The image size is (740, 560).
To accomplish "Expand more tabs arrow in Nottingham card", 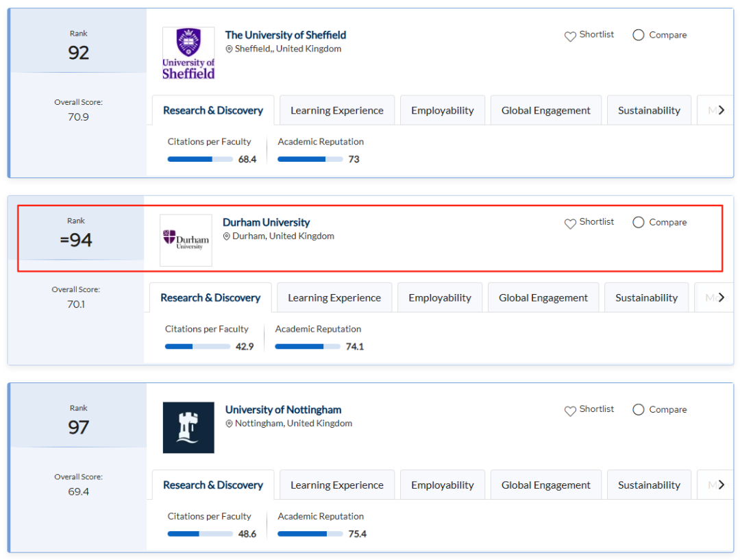I will (721, 485).
